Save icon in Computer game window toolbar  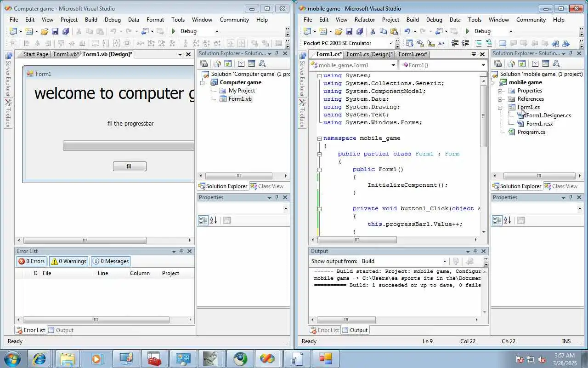click(55, 31)
